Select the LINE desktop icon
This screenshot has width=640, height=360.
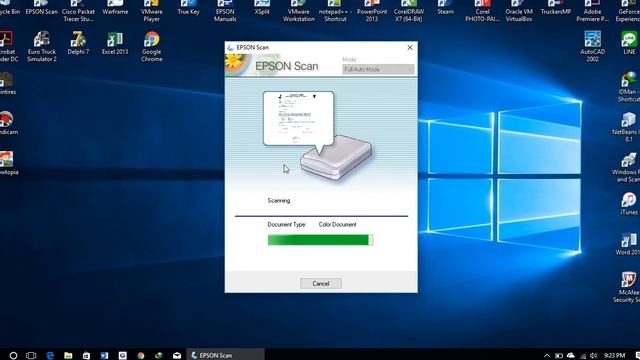pyautogui.click(x=629, y=43)
